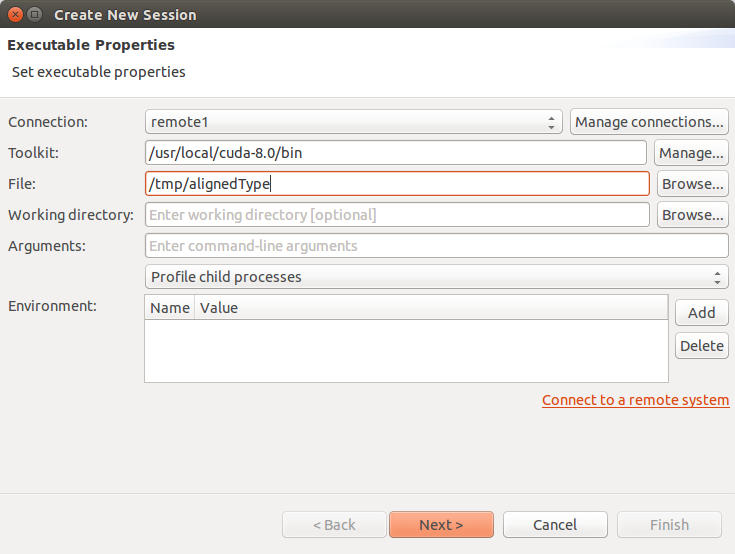The height and width of the screenshot is (554, 735).
Task: Click the Name column header
Action: (170, 308)
